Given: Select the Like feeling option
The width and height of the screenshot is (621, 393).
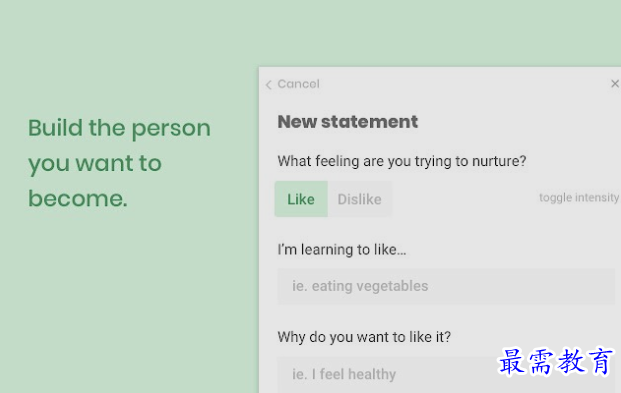Looking at the screenshot, I should point(301,199).
